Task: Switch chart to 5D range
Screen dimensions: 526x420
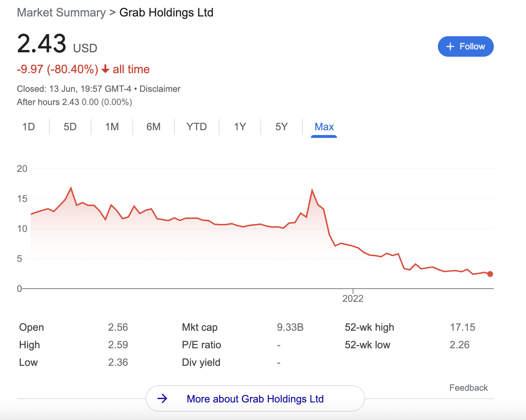Action: click(x=70, y=127)
